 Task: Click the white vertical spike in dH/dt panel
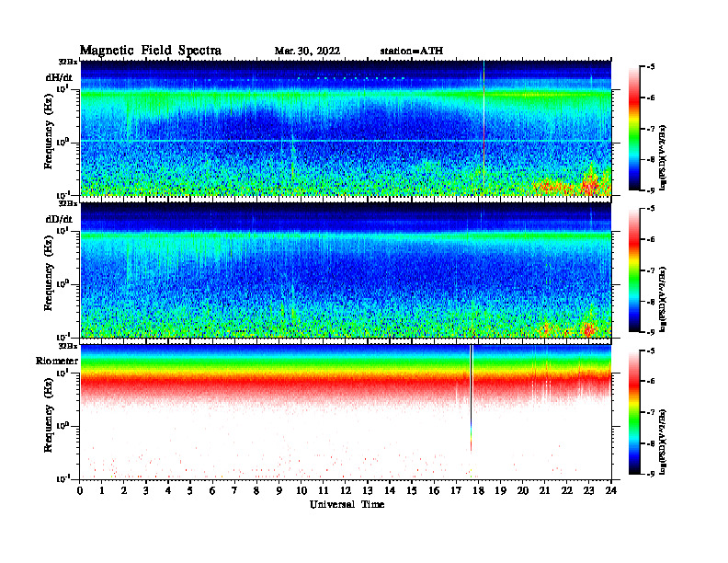coord(483,128)
